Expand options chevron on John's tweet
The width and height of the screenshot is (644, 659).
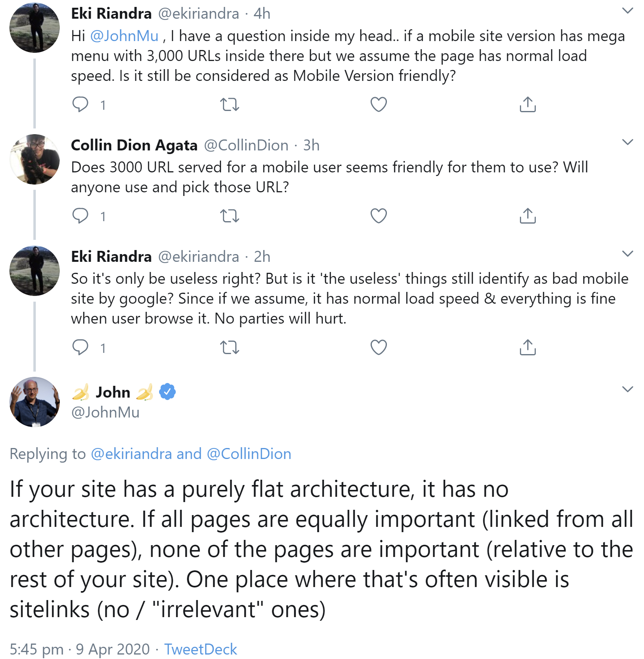[x=628, y=389]
